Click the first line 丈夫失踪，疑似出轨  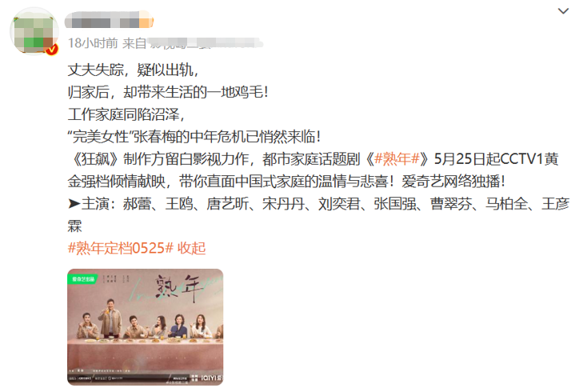coord(133,70)
